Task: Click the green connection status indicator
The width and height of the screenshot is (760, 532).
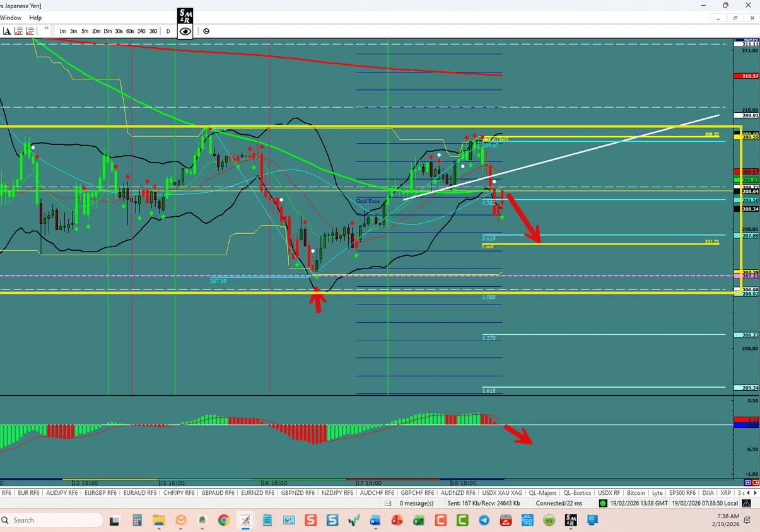Action: [601, 503]
